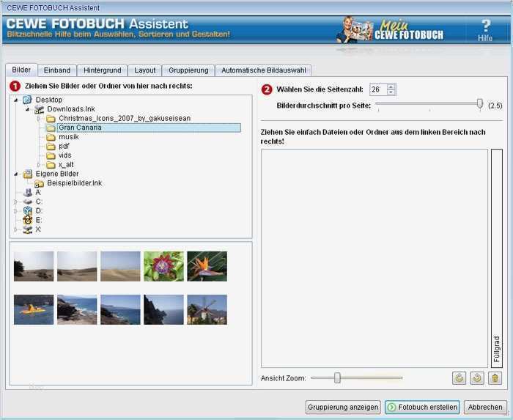Image resolution: width=513 pixels, height=420 pixels.
Task: Select the C: hard drive icon
Action: tap(28, 202)
